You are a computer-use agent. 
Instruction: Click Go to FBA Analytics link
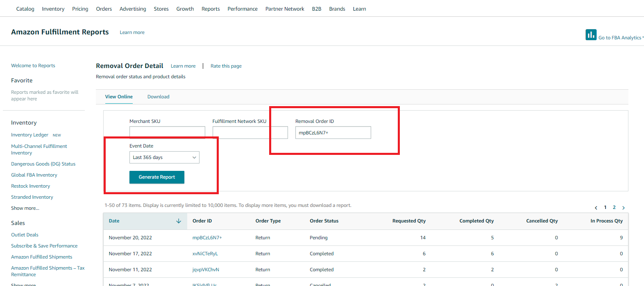(620, 38)
